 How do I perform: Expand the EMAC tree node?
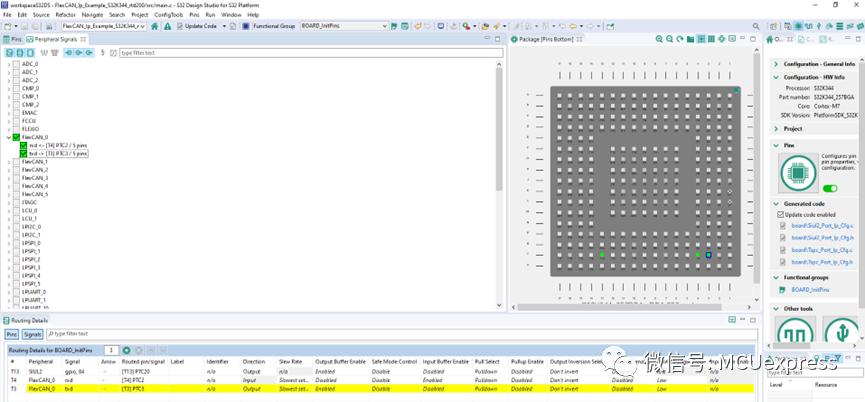click(8, 113)
